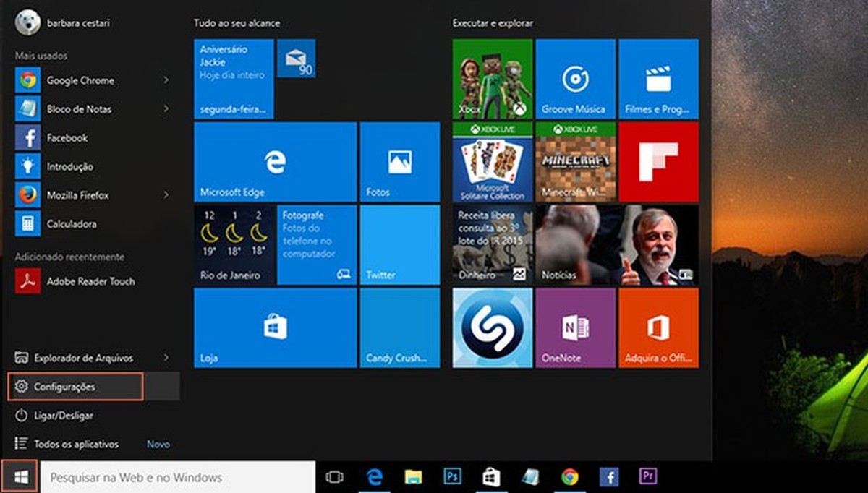This screenshot has height=493, width=868.
Task: Click the Novo link near the search bar
Action: tap(158, 444)
